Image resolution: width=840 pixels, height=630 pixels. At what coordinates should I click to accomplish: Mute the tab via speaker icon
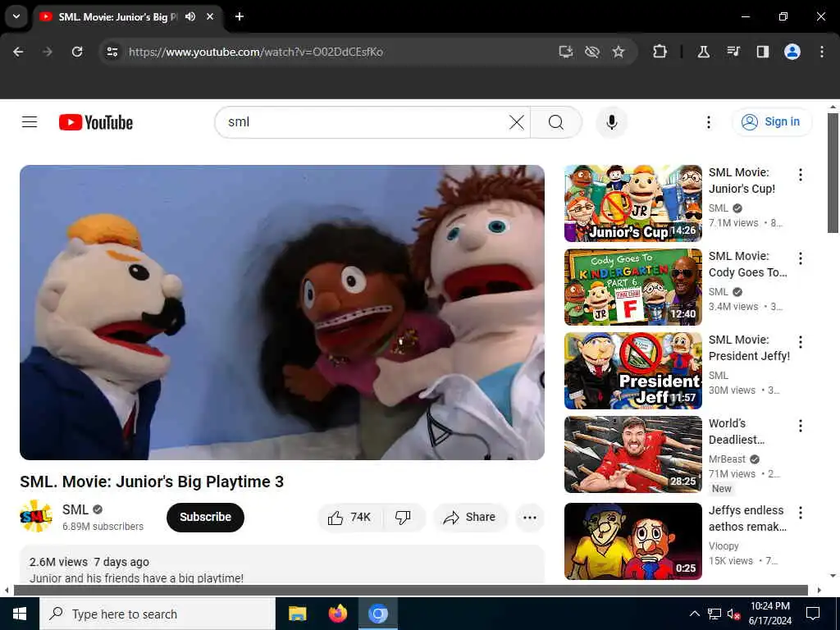point(190,16)
